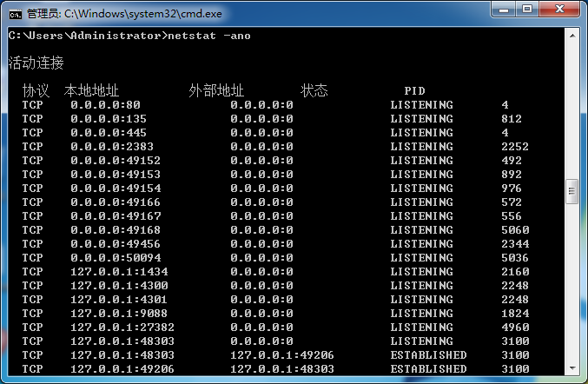Click local address 127.0.0.1:9088

tap(119, 313)
